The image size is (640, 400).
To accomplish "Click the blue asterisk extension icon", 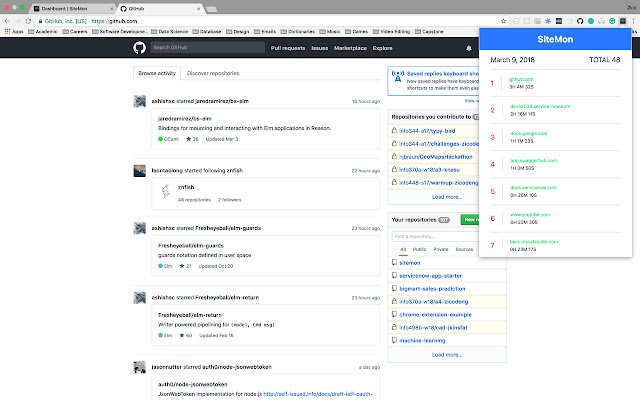I will click(x=548, y=21).
